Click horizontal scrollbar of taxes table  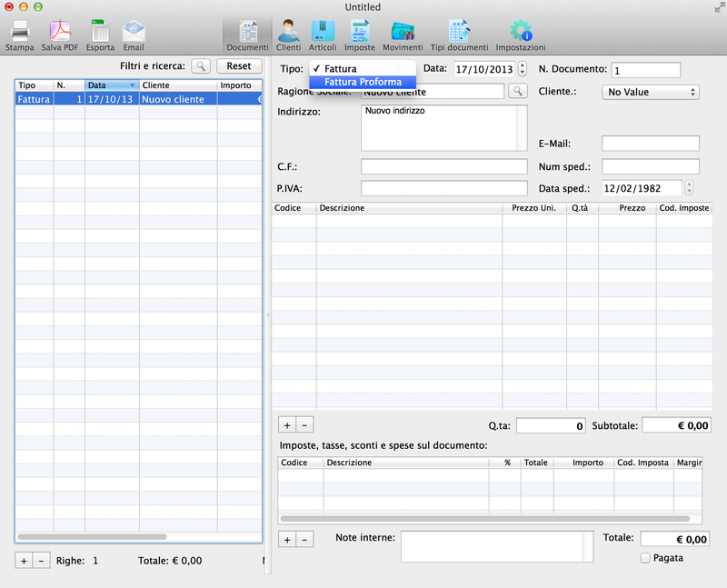pyautogui.click(x=485, y=518)
